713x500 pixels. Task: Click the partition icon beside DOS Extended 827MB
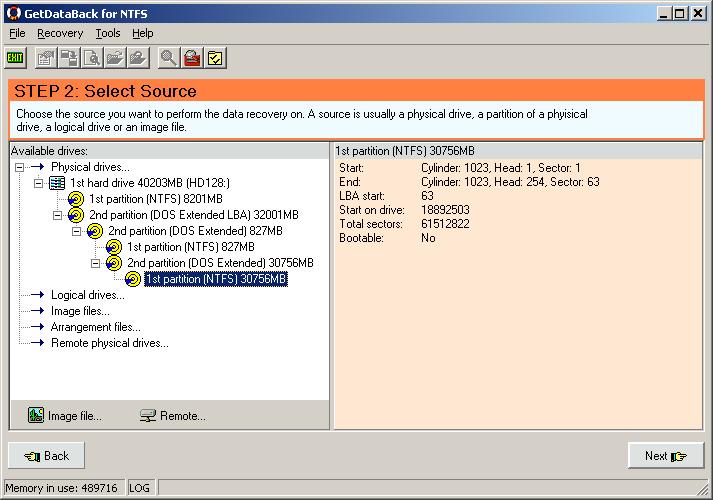[x=95, y=231]
